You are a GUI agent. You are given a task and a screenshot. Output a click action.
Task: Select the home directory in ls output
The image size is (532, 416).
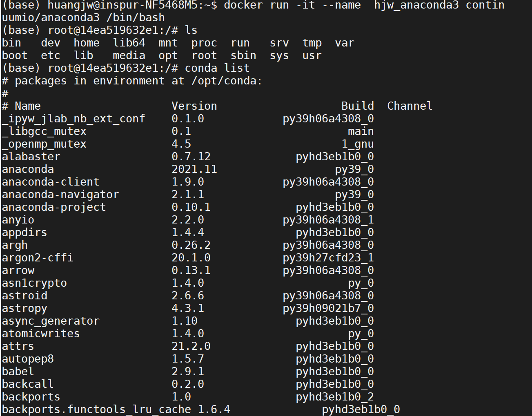pyautogui.click(x=87, y=43)
